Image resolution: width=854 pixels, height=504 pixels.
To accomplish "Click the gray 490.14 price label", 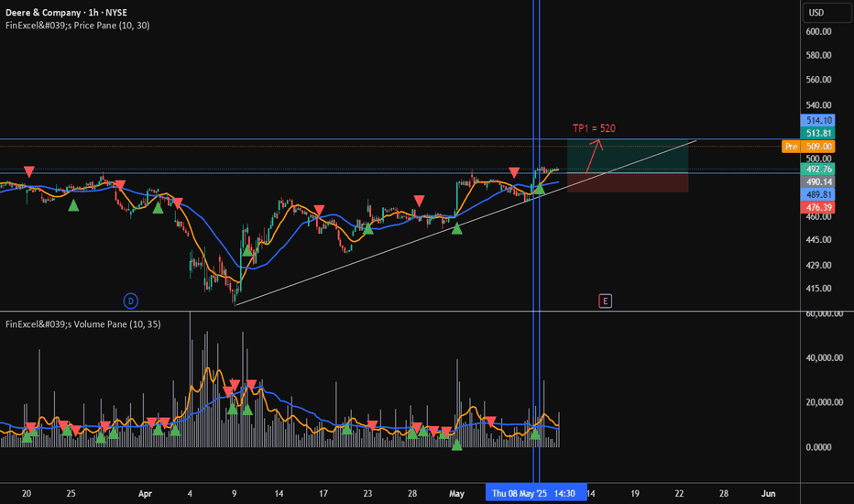I will click(x=818, y=181).
